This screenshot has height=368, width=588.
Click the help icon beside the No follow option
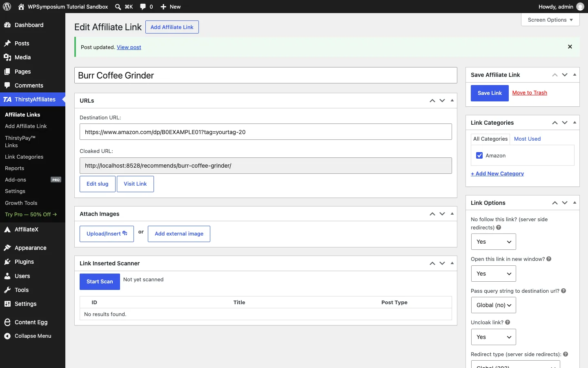(x=499, y=227)
